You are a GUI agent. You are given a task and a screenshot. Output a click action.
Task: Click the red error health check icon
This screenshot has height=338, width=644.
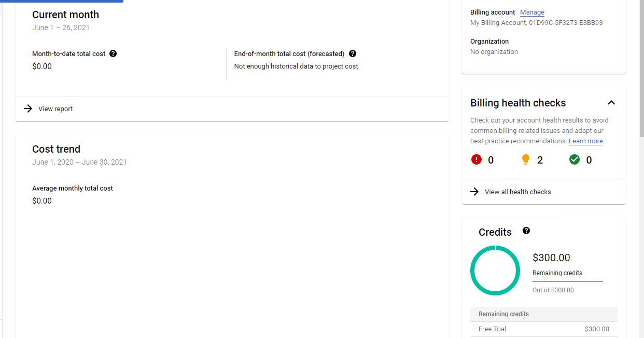[x=476, y=159]
